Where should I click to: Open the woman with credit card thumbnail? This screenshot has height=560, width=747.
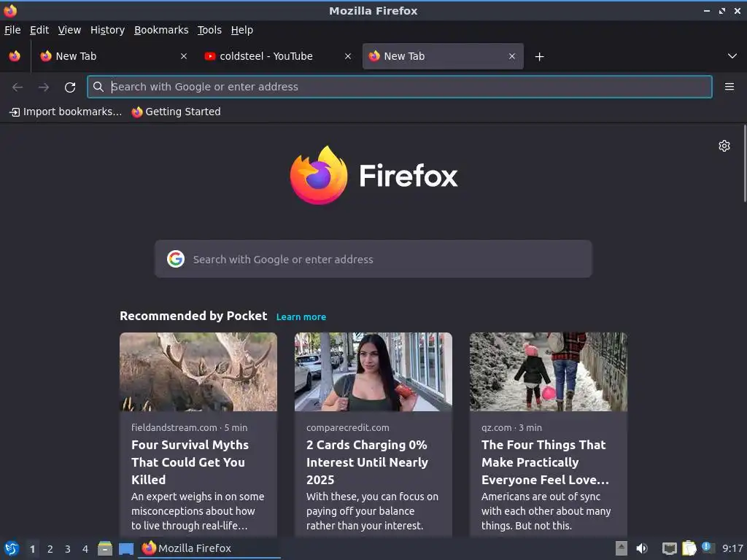[373, 372]
